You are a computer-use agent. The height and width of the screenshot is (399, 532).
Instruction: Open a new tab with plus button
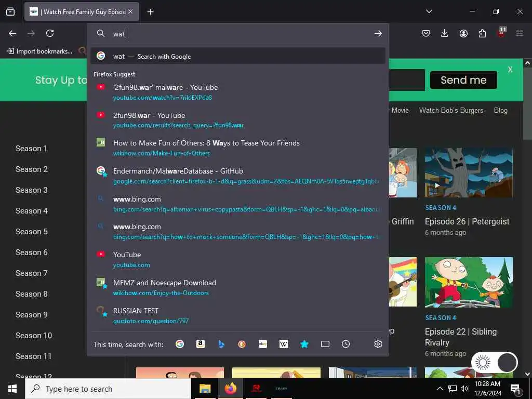(150, 12)
